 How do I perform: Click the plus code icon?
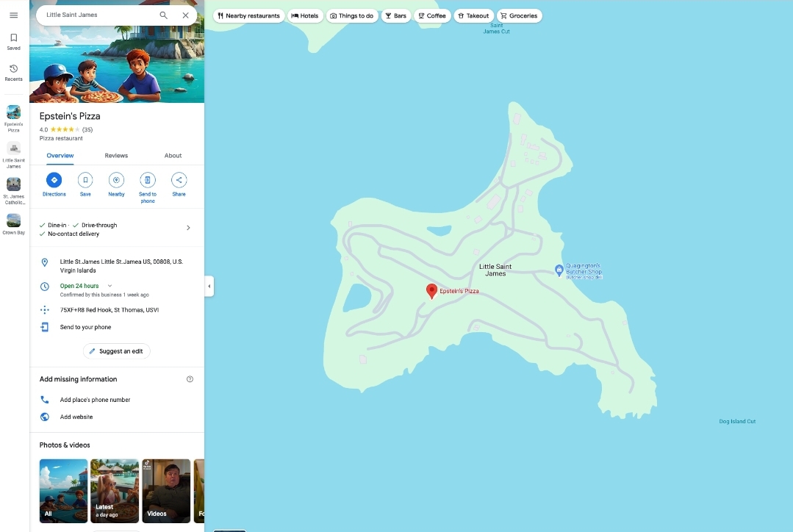click(x=45, y=310)
